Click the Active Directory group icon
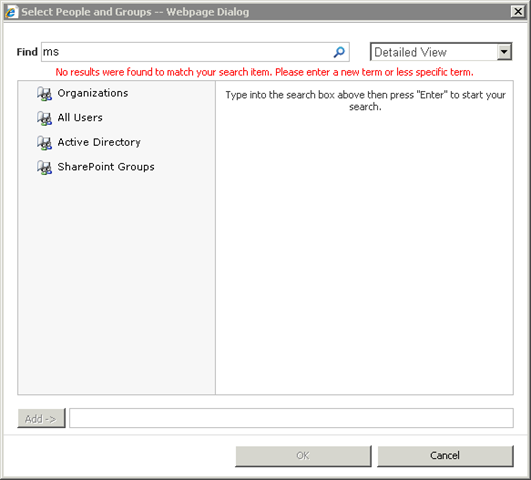This screenshot has height=480, width=531. 44,143
